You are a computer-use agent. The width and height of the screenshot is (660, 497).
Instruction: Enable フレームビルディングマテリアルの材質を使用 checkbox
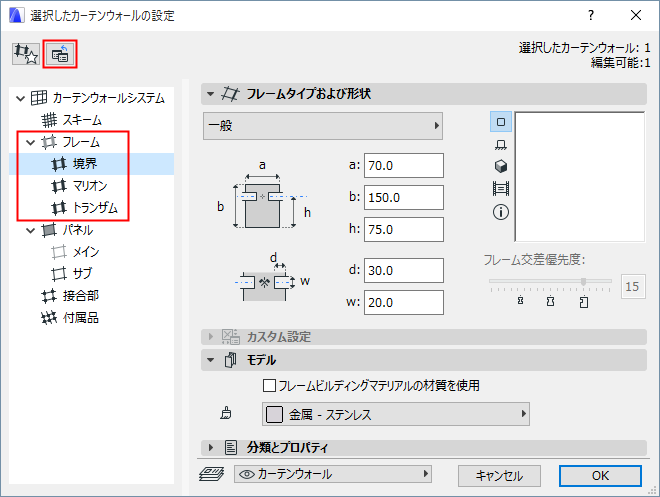(269, 385)
